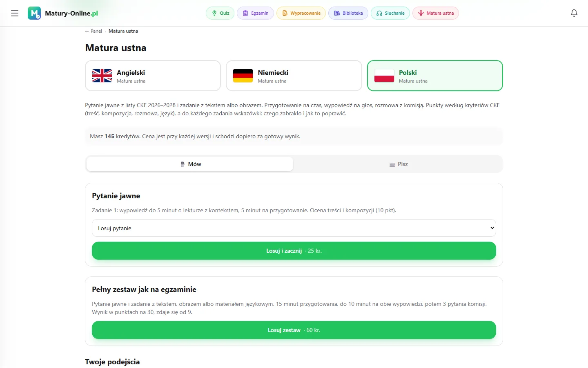Click the Matury-Online.pl logo
The image size is (588, 368).
63,13
